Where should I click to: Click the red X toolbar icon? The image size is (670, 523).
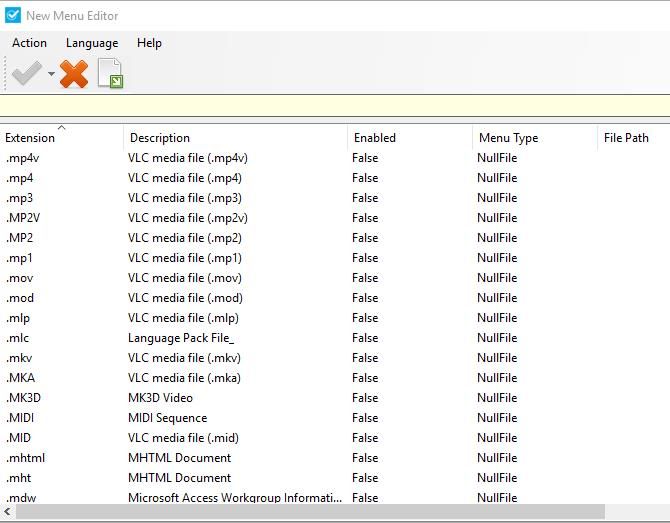tap(74, 73)
